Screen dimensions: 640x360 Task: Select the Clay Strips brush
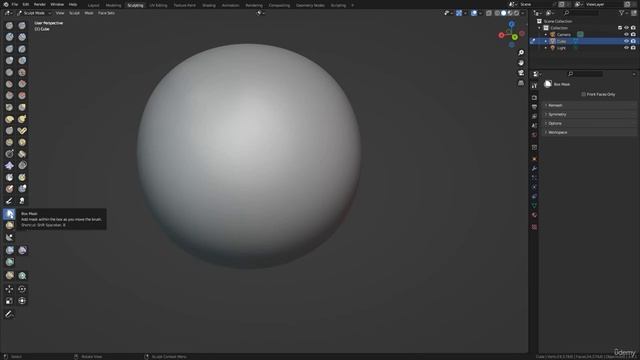point(22,37)
